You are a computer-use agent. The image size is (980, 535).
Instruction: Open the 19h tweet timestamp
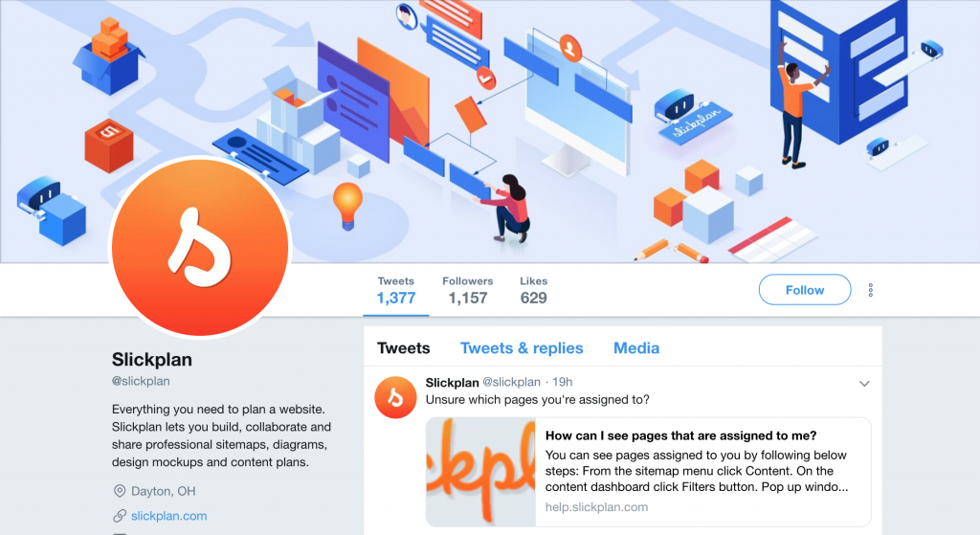point(563,382)
